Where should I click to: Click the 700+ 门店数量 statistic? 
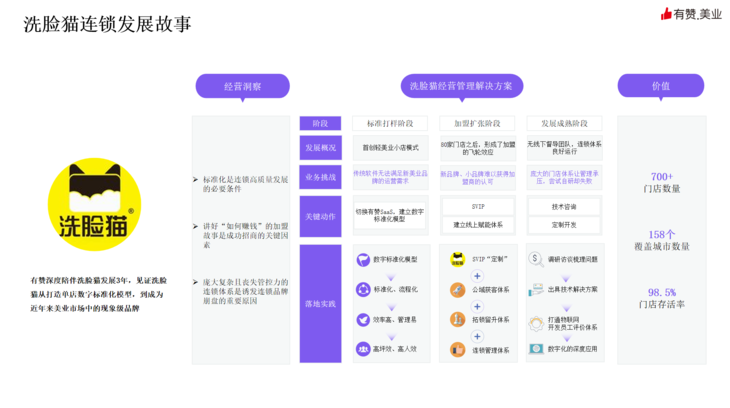pyautogui.click(x=662, y=182)
